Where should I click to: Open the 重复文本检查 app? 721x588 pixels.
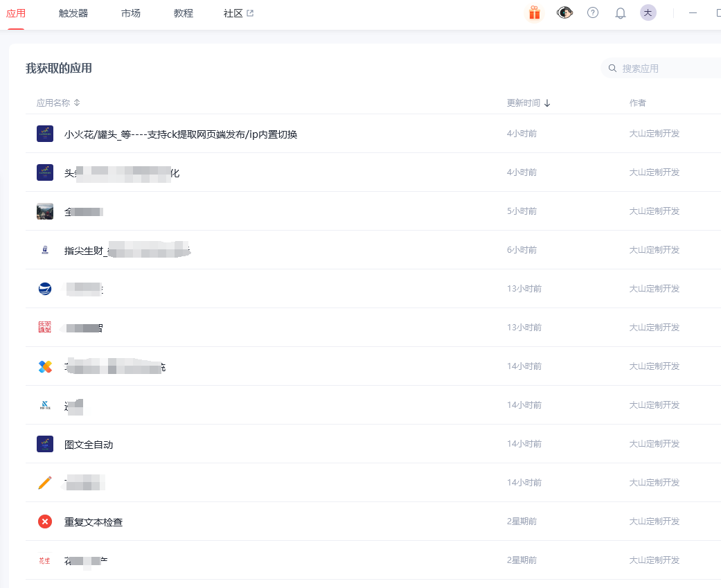(x=94, y=522)
